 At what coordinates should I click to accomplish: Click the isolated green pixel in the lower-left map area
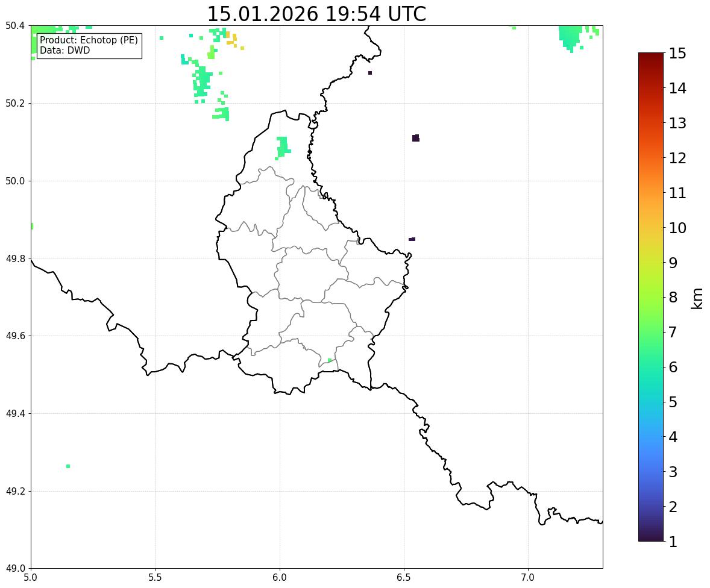(68, 466)
